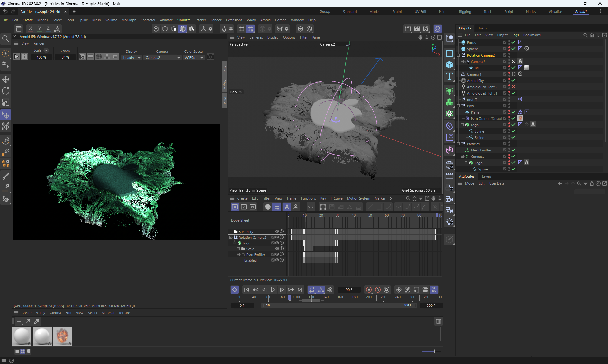The image size is (608, 364).
Task: Start the Arnold IPR render play button
Action: coord(16,57)
